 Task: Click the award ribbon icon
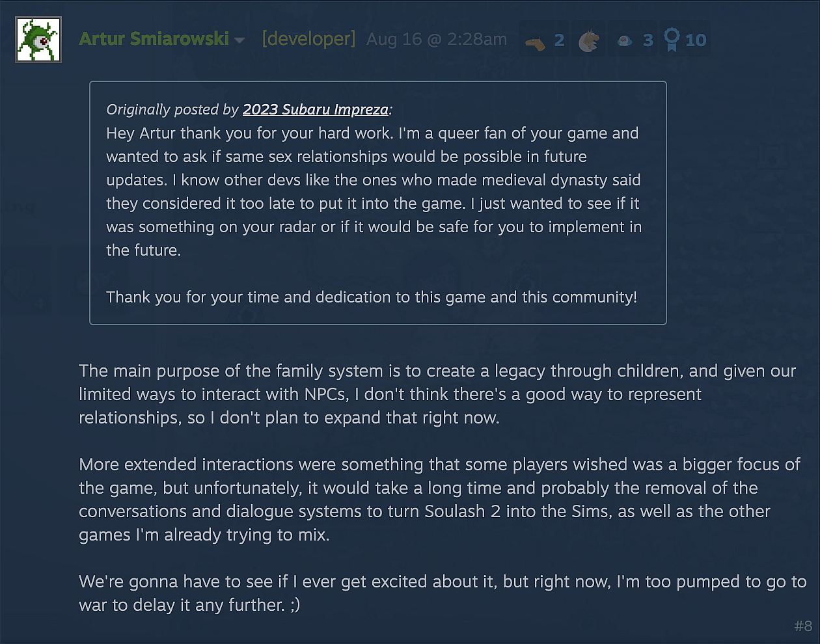tap(671, 39)
